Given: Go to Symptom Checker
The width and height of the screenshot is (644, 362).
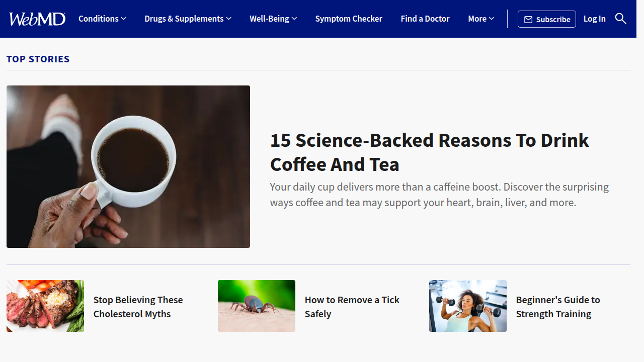Looking at the screenshot, I should (349, 19).
